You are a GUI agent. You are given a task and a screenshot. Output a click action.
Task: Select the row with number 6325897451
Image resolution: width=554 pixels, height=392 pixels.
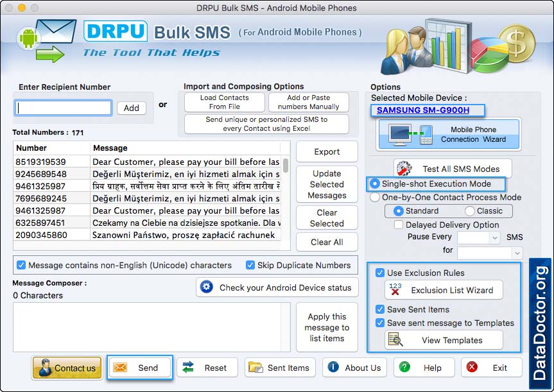148,223
